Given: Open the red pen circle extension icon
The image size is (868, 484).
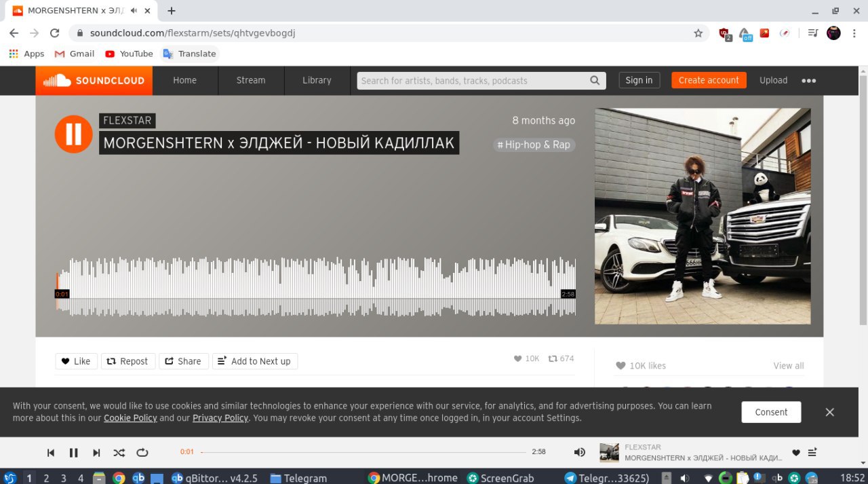Looking at the screenshot, I should (x=785, y=33).
